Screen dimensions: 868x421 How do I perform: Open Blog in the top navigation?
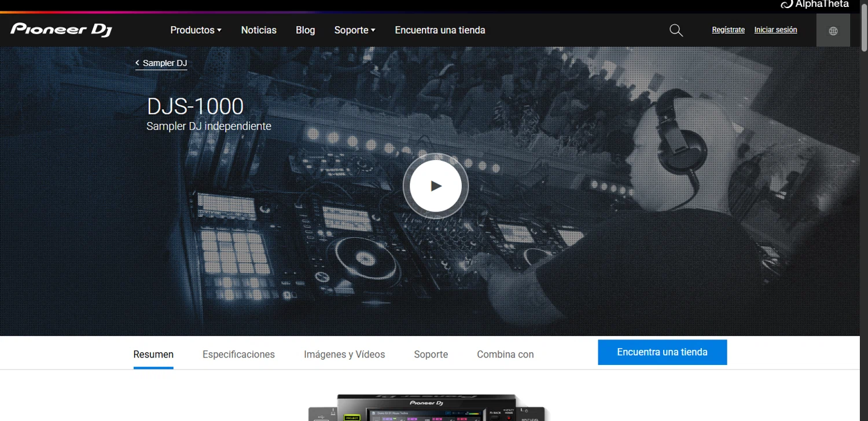coord(306,30)
